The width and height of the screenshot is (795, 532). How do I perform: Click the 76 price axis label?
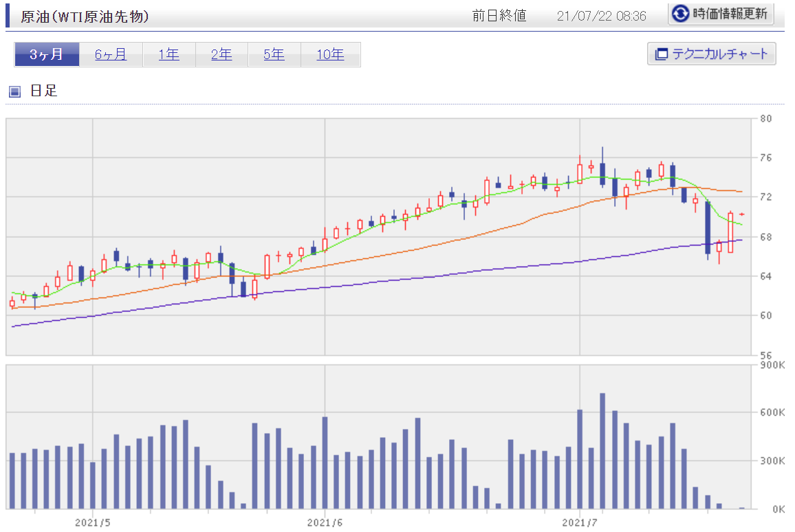pyautogui.click(x=765, y=157)
